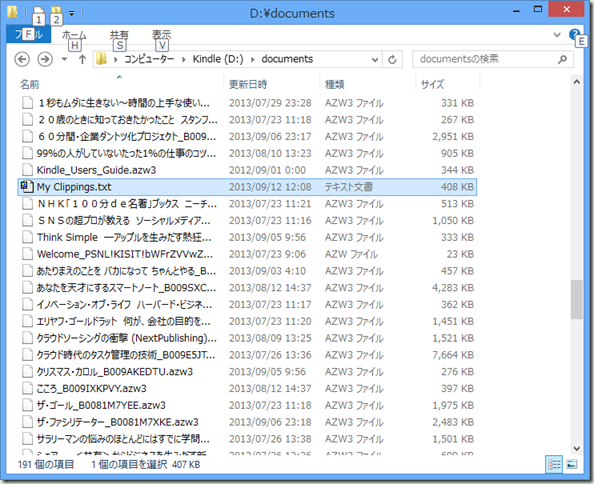Refresh the documents folder view

pyautogui.click(x=392, y=59)
